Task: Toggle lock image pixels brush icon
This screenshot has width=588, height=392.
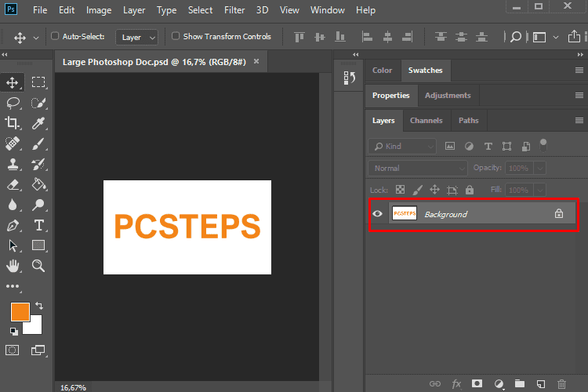Action: (x=417, y=190)
